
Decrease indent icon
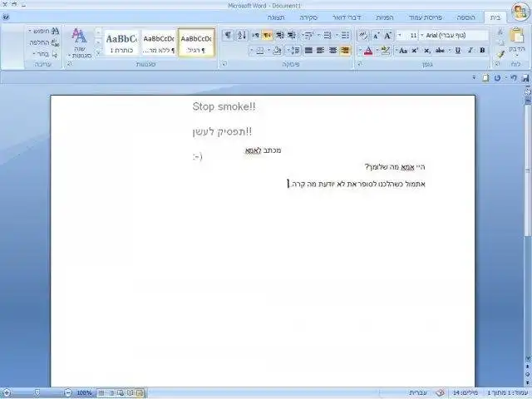tap(292, 35)
